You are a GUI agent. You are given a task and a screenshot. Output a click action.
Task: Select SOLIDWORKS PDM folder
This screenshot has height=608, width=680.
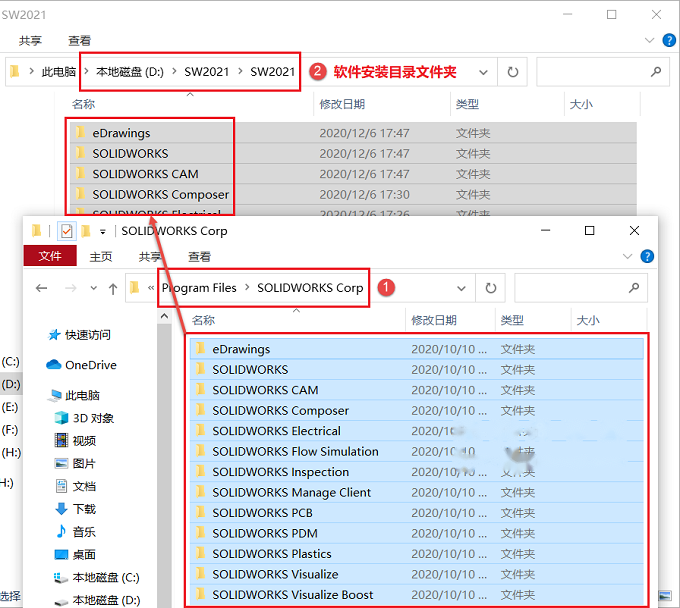[416, 533]
